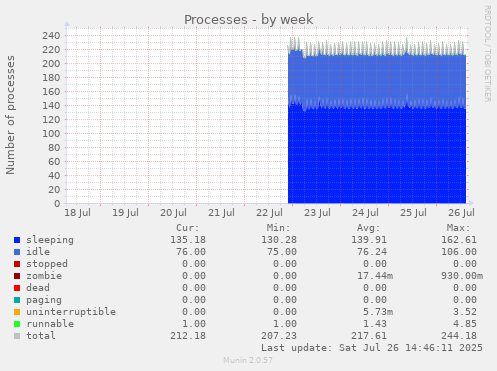This screenshot has height=371, width=497.
Task: Select the "100" y-axis tick label
Action: (x=51, y=134)
